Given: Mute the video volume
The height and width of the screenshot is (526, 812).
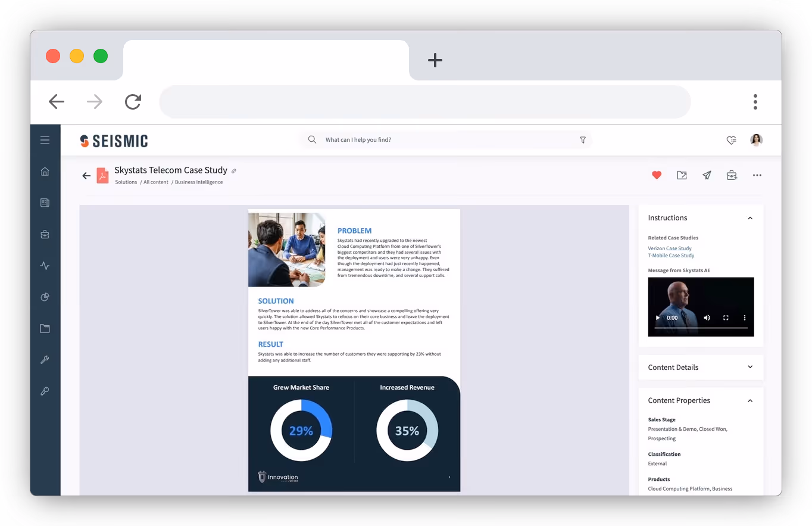Looking at the screenshot, I should pos(707,318).
